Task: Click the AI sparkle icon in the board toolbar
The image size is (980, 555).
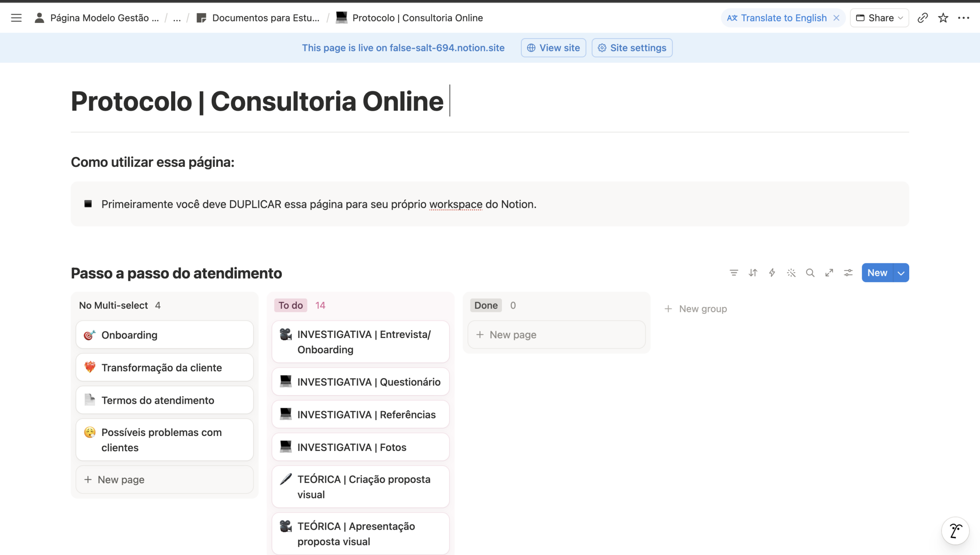Action: click(791, 273)
